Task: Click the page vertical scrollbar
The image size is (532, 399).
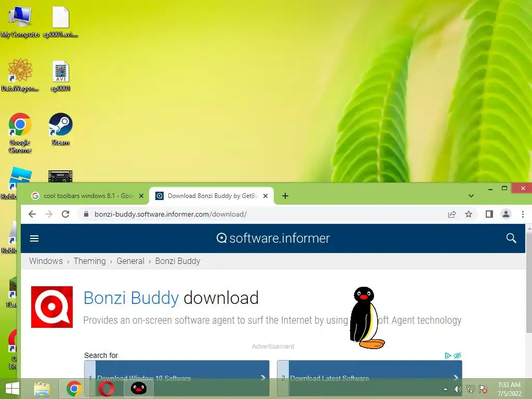Action: click(x=529, y=282)
